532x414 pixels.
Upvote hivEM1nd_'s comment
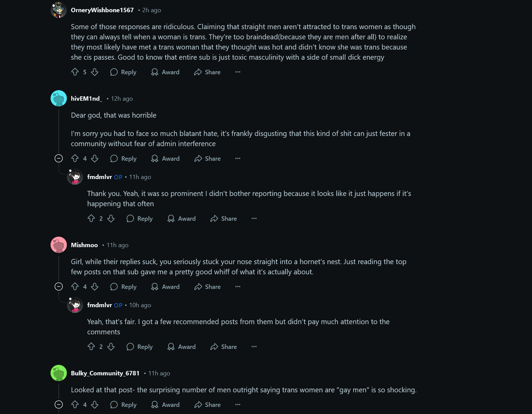click(75, 158)
